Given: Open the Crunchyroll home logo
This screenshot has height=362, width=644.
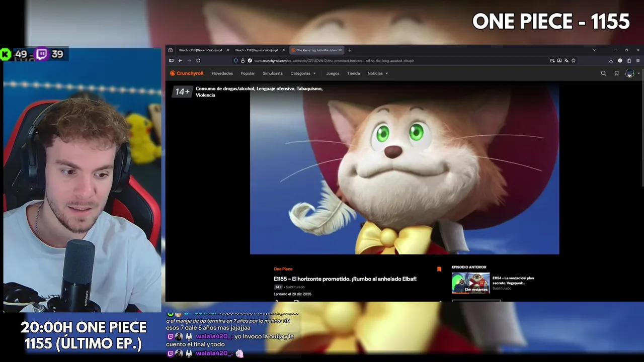Looking at the screenshot, I should (x=187, y=73).
